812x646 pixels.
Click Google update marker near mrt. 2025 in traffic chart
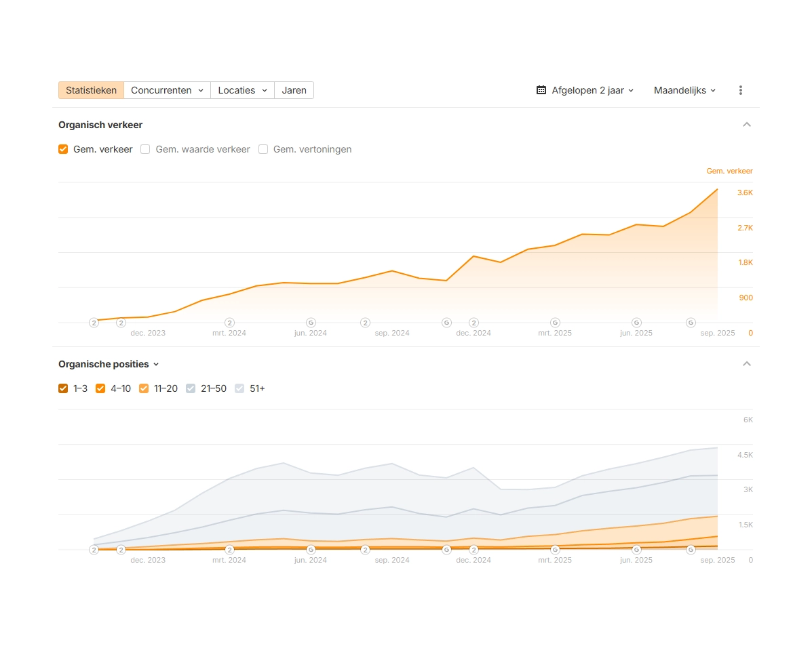pos(555,323)
